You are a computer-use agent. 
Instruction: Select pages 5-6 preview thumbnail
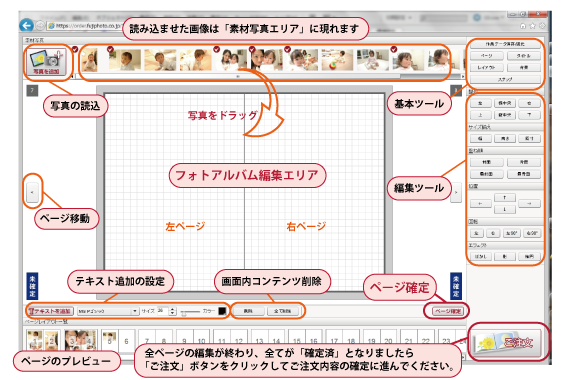point(118,341)
